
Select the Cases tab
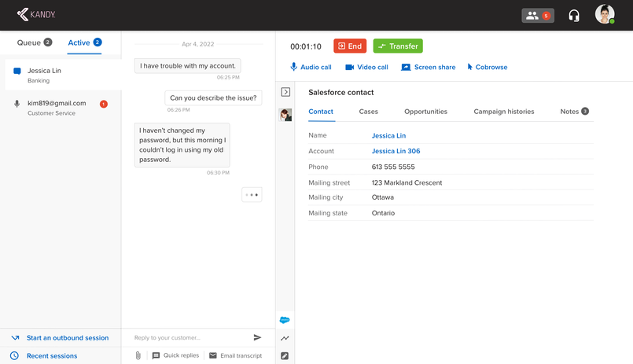pos(369,112)
